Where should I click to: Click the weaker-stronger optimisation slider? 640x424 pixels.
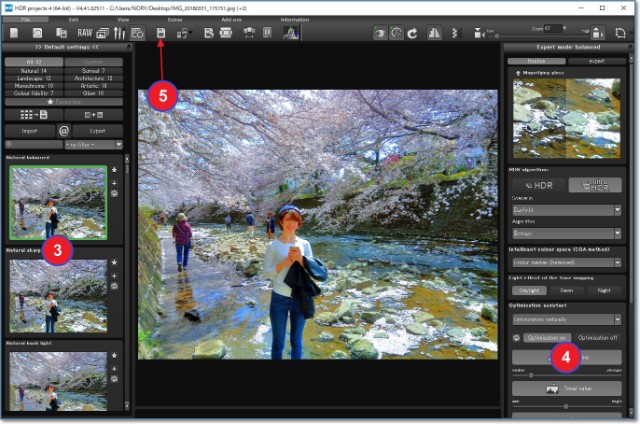[566, 374]
